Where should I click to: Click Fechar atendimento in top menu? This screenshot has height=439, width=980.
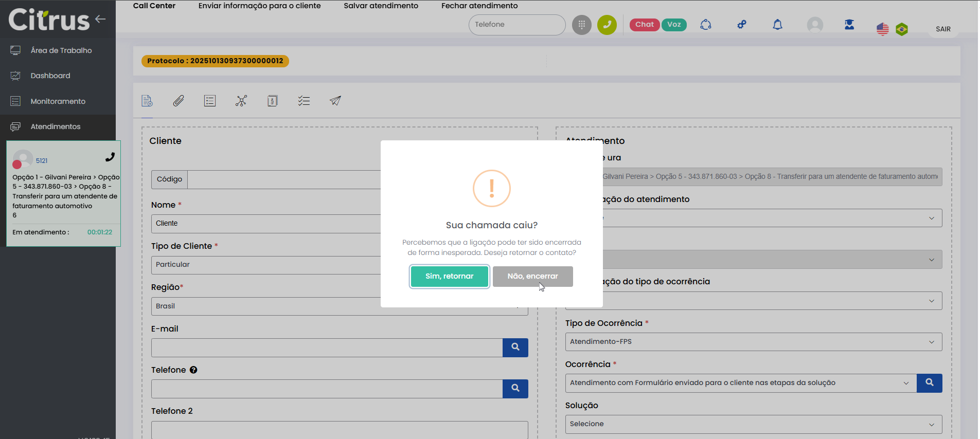tap(479, 6)
